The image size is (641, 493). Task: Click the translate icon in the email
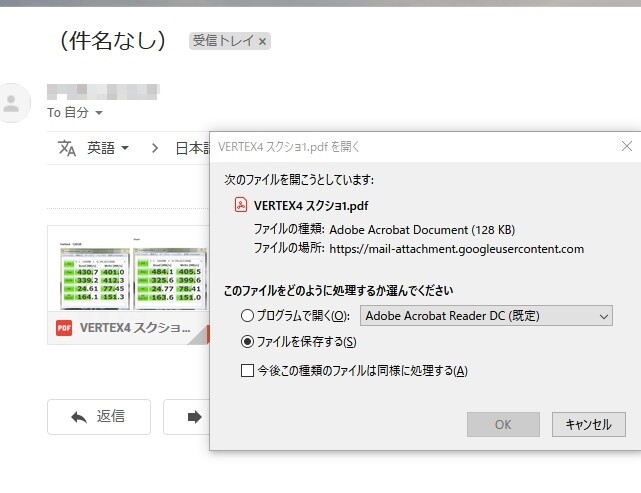tap(67, 148)
